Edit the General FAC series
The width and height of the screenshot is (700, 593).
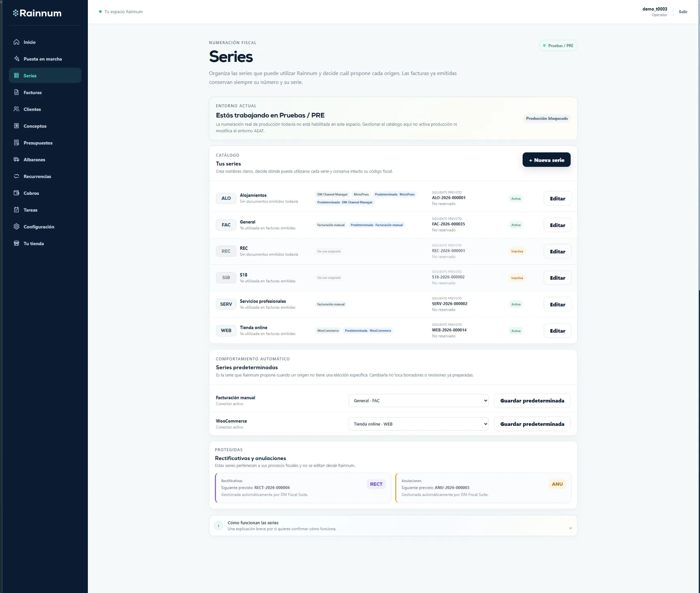point(557,225)
